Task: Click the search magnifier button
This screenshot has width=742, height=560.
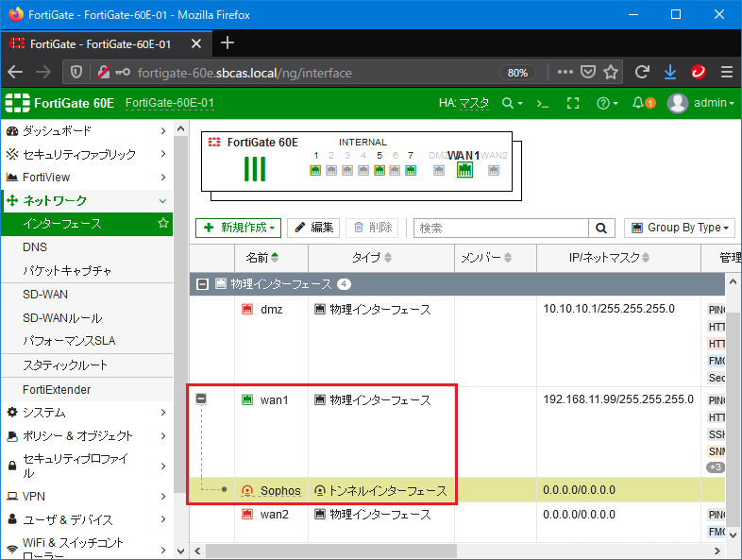Action: click(x=601, y=229)
